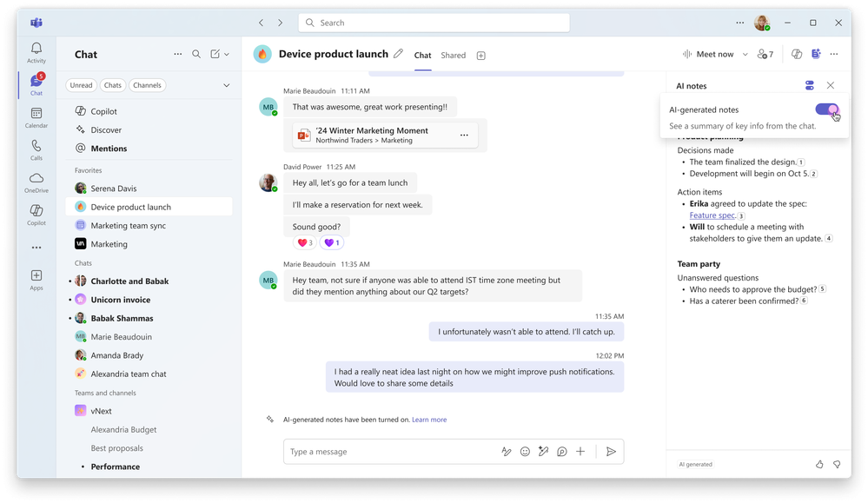Go forward with the right arrow

pyautogui.click(x=280, y=23)
